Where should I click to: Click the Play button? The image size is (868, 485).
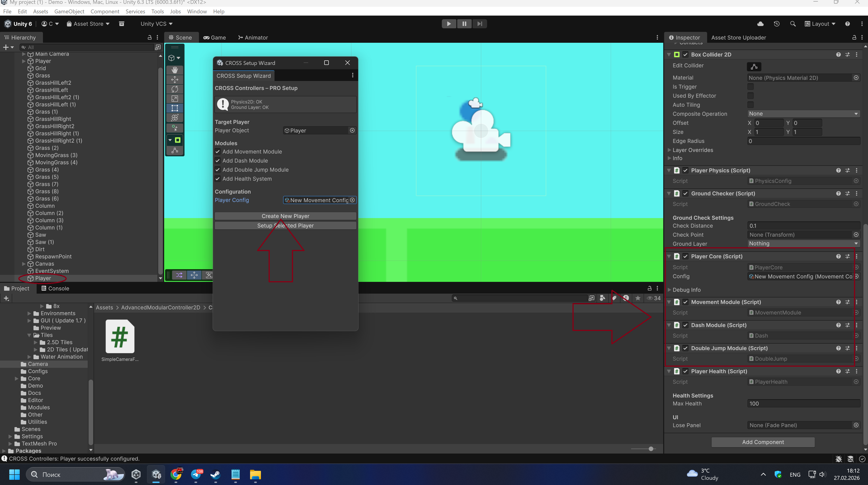point(449,24)
